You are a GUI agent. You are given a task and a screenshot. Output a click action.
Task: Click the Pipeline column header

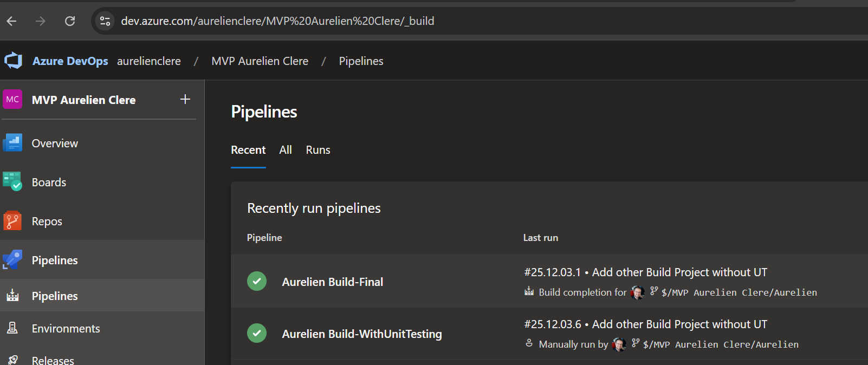(x=264, y=238)
